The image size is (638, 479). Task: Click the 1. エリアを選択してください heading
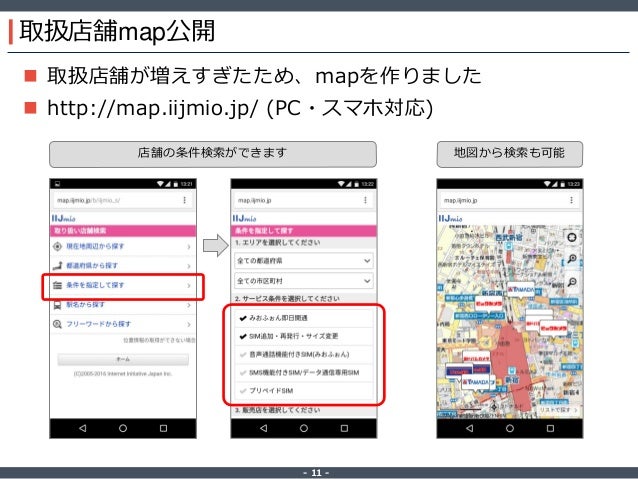[x=277, y=243]
